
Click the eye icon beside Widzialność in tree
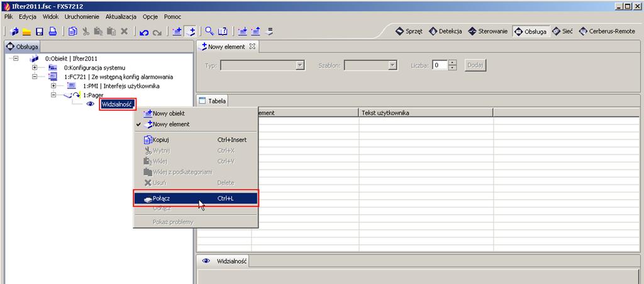[x=91, y=104]
